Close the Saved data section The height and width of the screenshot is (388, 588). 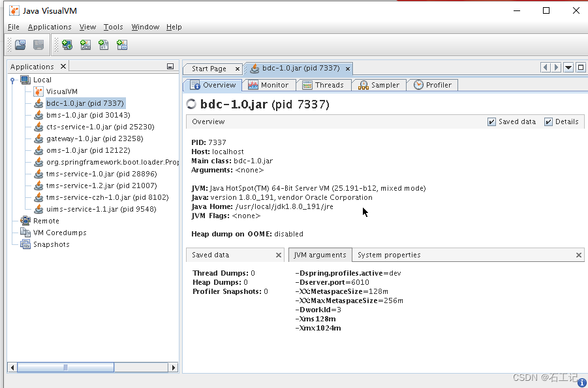pos(279,255)
